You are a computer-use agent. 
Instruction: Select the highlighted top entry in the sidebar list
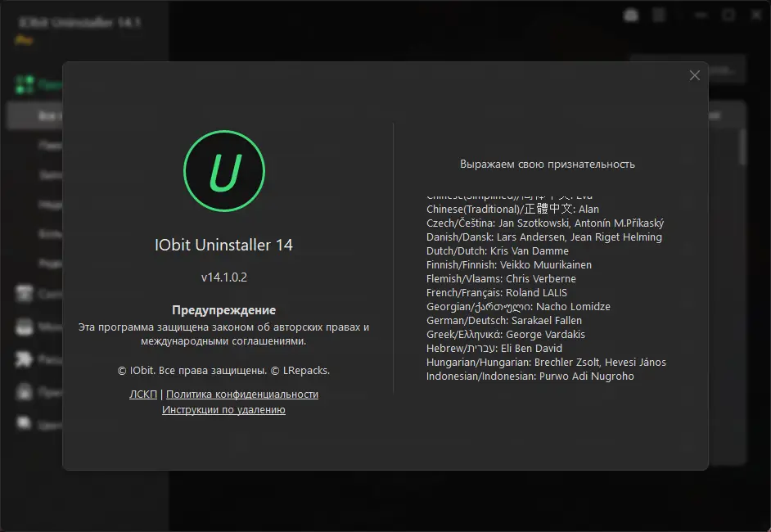(x=49, y=115)
